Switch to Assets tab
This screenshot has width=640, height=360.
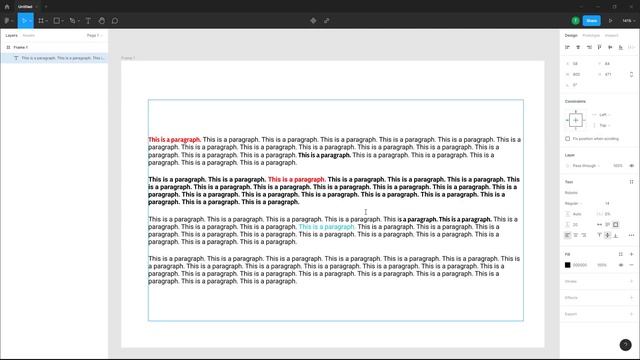(x=29, y=36)
